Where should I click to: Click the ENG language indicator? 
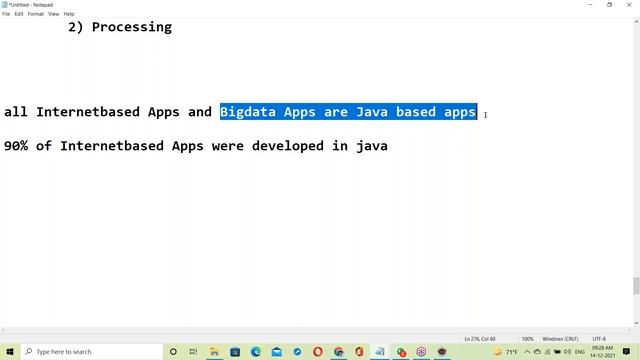coord(580,351)
